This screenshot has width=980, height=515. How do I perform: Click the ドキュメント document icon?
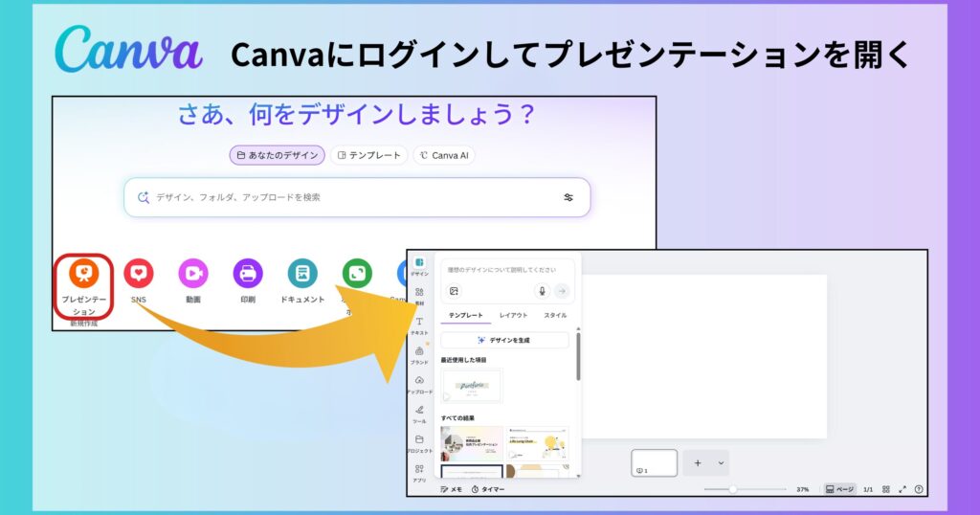click(302, 274)
